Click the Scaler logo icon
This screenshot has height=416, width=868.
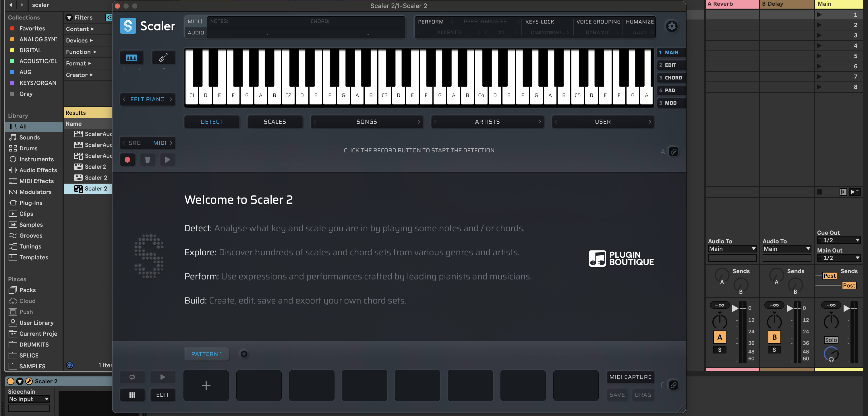(x=128, y=26)
